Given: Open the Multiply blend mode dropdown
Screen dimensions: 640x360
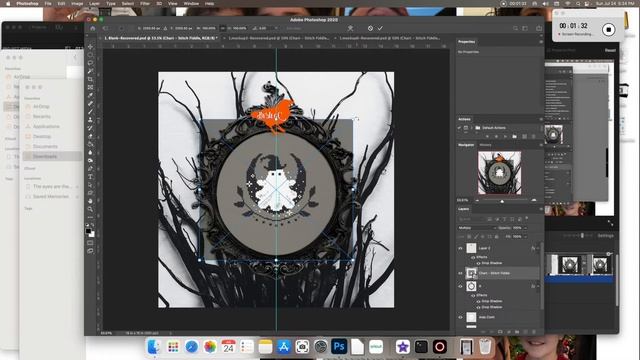Looking at the screenshot, I should [x=477, y=228].
